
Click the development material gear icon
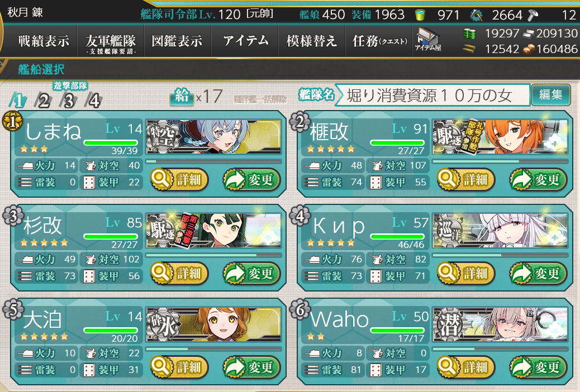[476, 15]
